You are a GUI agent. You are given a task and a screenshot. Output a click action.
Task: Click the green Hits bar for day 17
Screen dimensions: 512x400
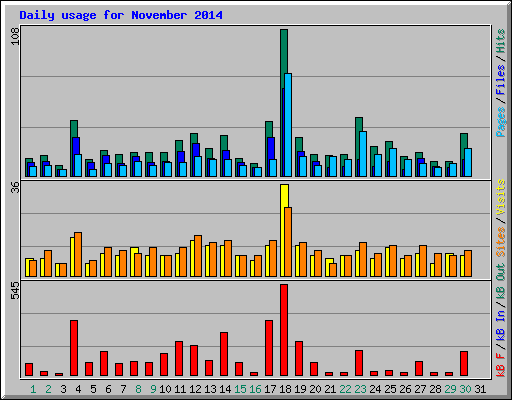(x=269, y=129)
